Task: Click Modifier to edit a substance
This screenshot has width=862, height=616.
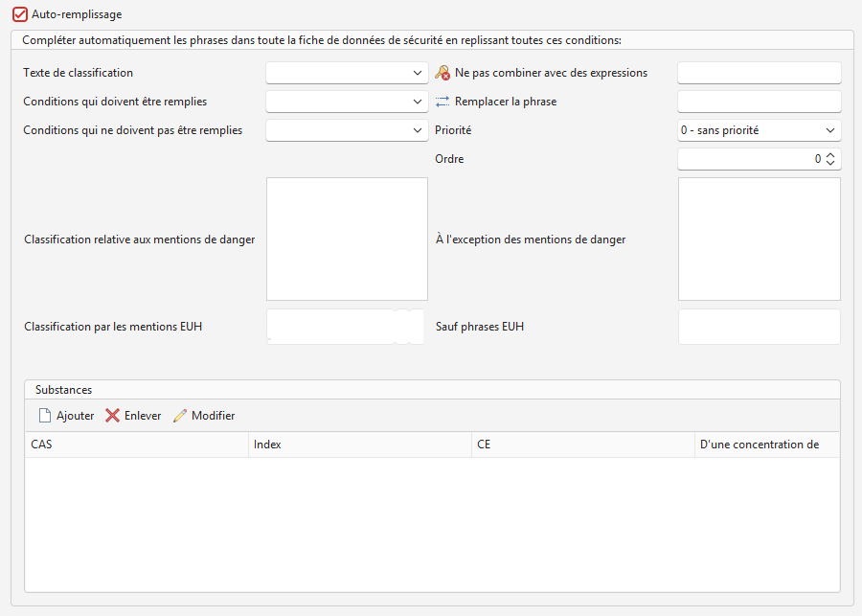Action: [205, 416]
